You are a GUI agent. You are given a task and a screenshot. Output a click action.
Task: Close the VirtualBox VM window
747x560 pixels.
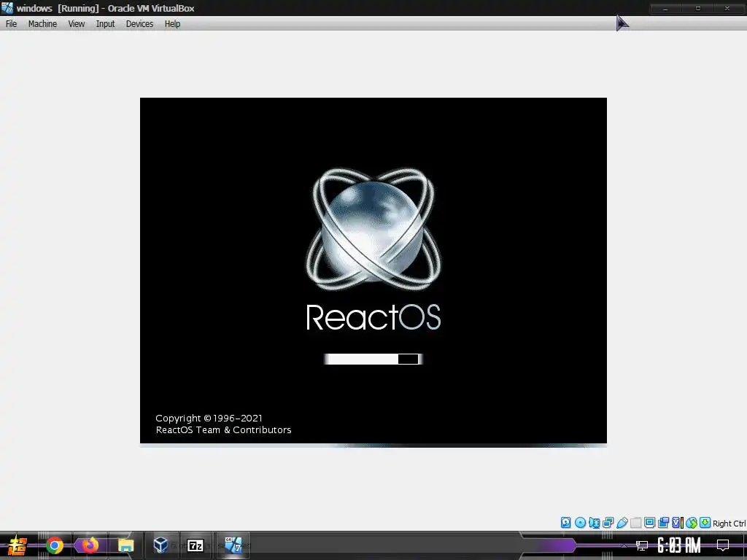pyautogui.click(x=727, y=8)
